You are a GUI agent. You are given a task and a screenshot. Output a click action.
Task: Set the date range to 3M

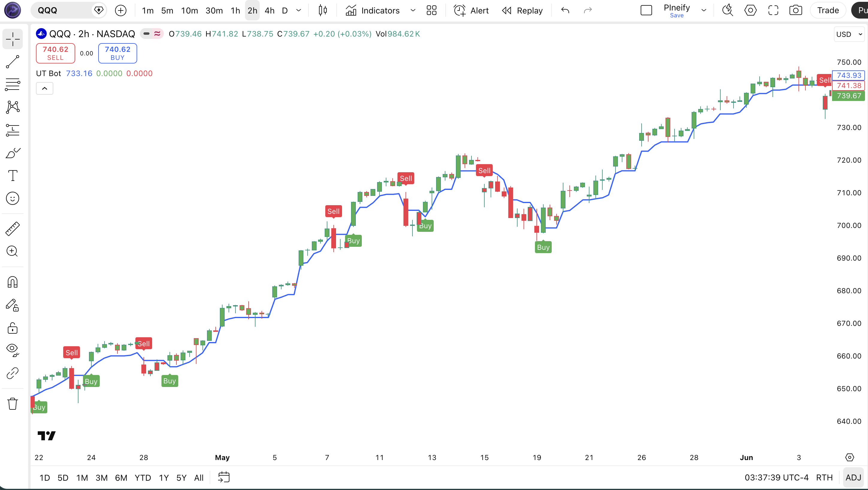102,477
